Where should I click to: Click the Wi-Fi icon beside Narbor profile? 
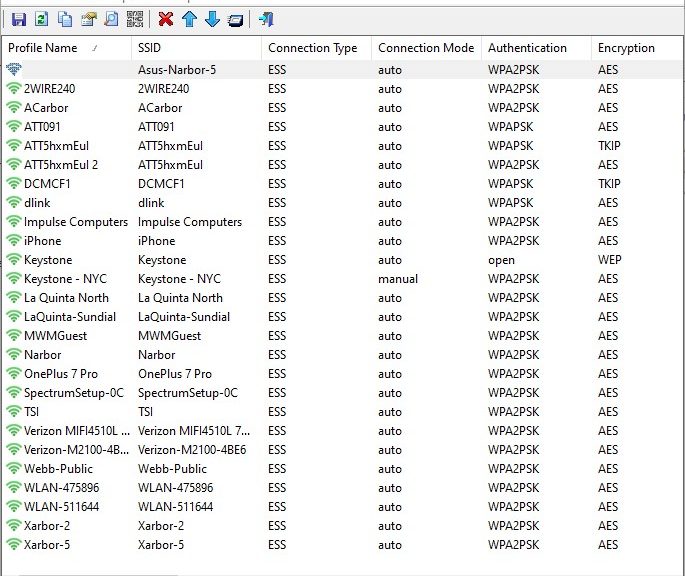click(x=14, y=354)
